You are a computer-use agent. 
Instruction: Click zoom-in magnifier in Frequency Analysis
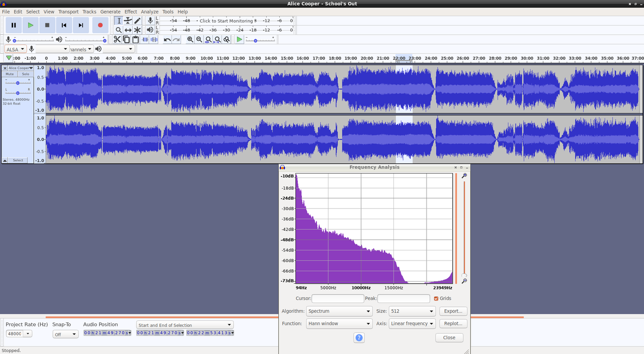[x=464, y=175]
